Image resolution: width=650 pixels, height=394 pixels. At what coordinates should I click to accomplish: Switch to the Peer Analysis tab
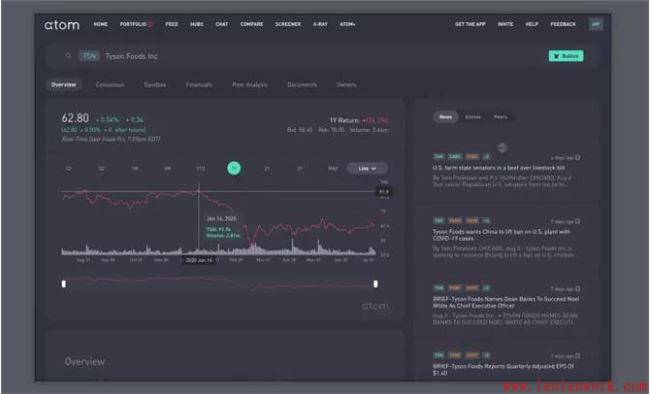pos(250,85)
